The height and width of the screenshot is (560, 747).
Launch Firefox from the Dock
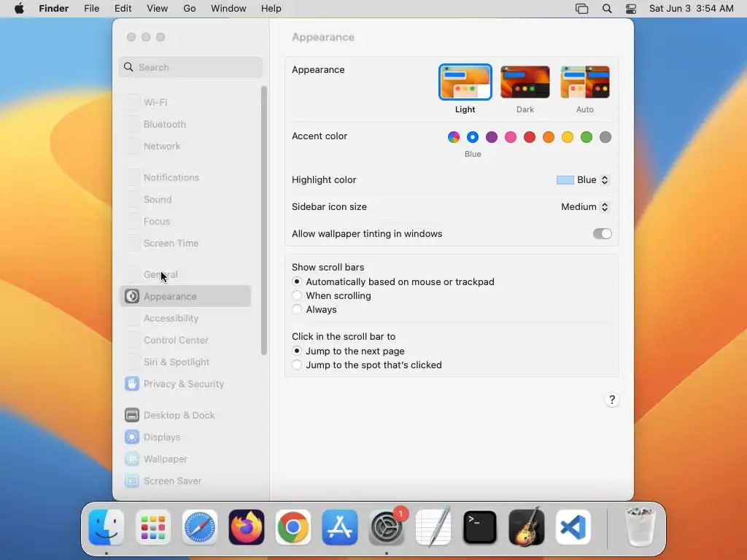click(247, 527)
